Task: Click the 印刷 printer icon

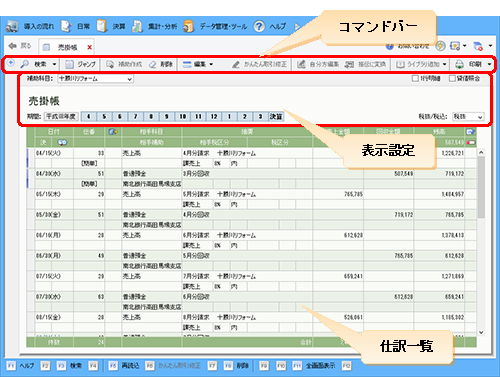Action: 460,64
